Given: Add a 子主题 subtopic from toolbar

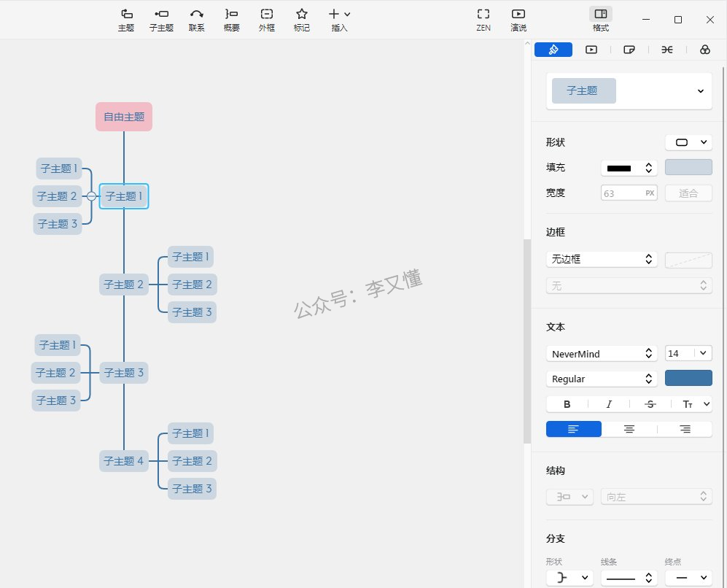Looking at the screenshot, I should 161,19.
